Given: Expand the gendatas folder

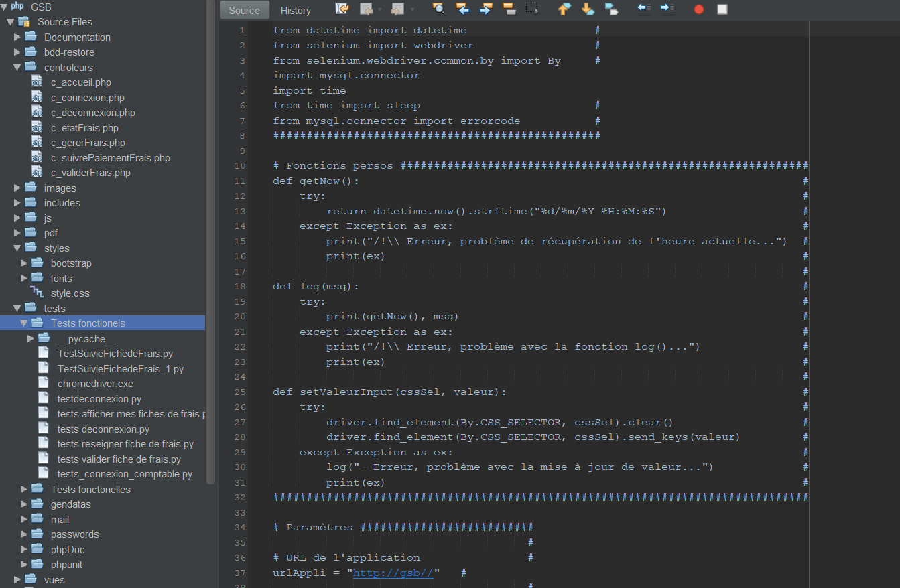Looking at the screenshot, I should point(23,504).
